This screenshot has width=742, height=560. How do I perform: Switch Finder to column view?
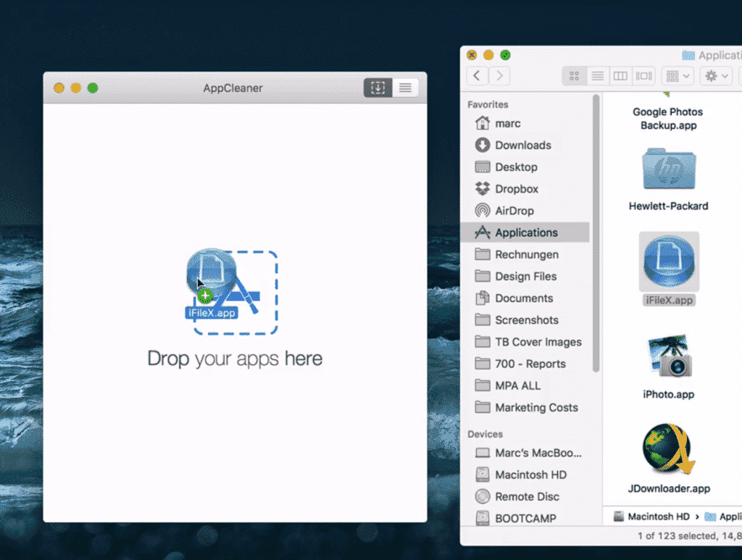click(x=620, y=75)
